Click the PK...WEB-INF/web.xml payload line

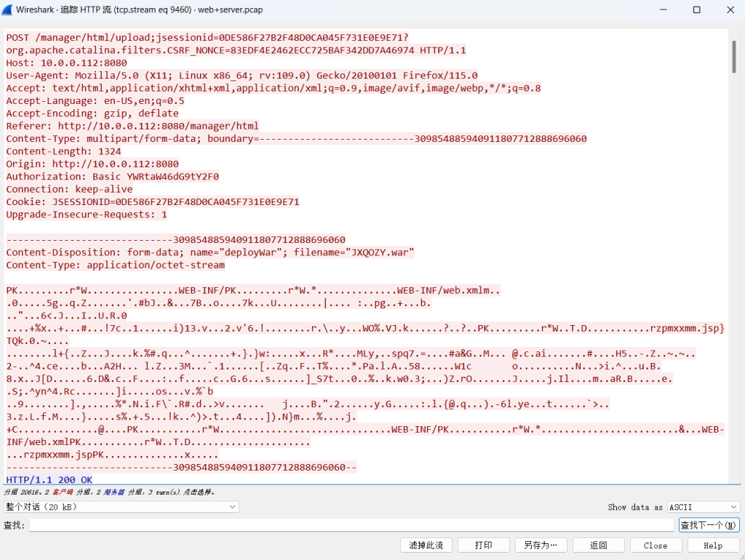(252, 290)
